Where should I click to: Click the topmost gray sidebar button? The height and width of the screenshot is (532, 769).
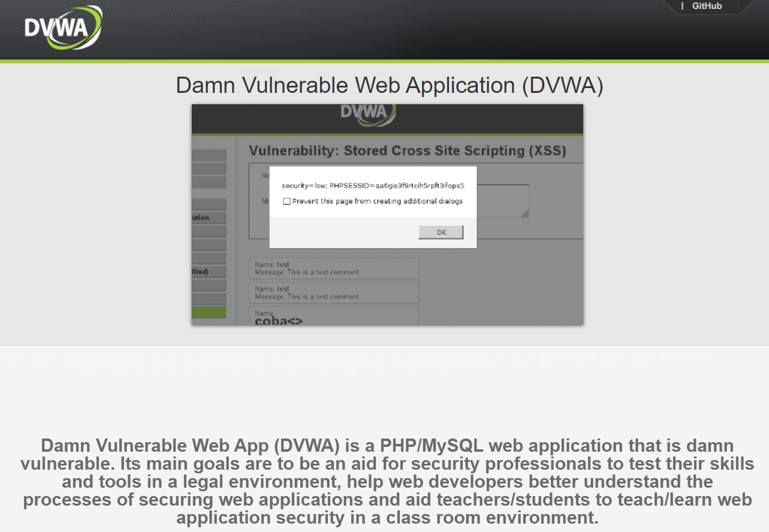pos(209,154)
